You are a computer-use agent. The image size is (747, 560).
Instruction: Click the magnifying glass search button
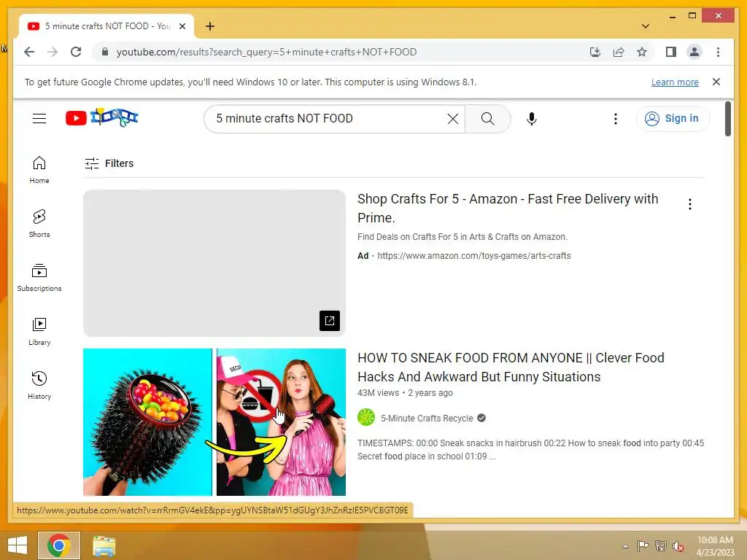coord(488,119)
